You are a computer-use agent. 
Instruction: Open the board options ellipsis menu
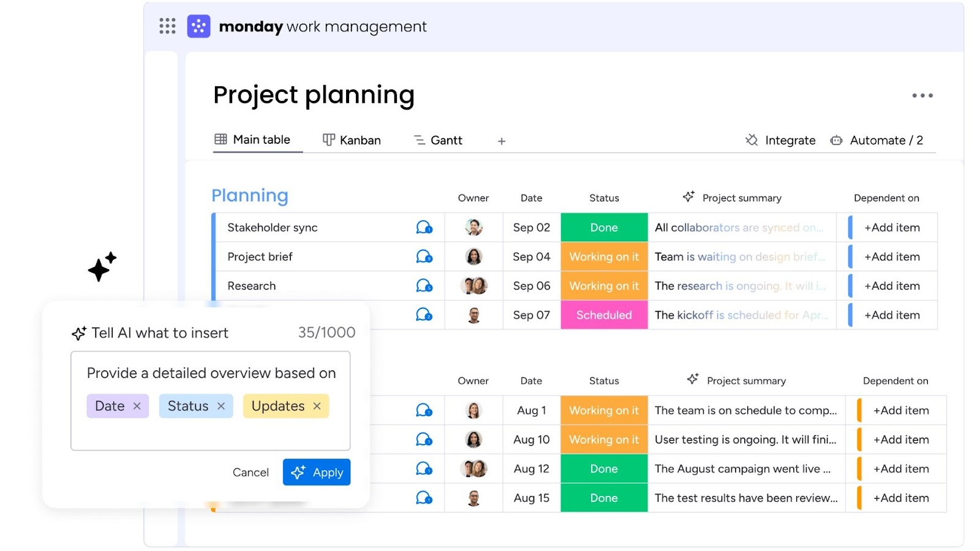(922, 95)
